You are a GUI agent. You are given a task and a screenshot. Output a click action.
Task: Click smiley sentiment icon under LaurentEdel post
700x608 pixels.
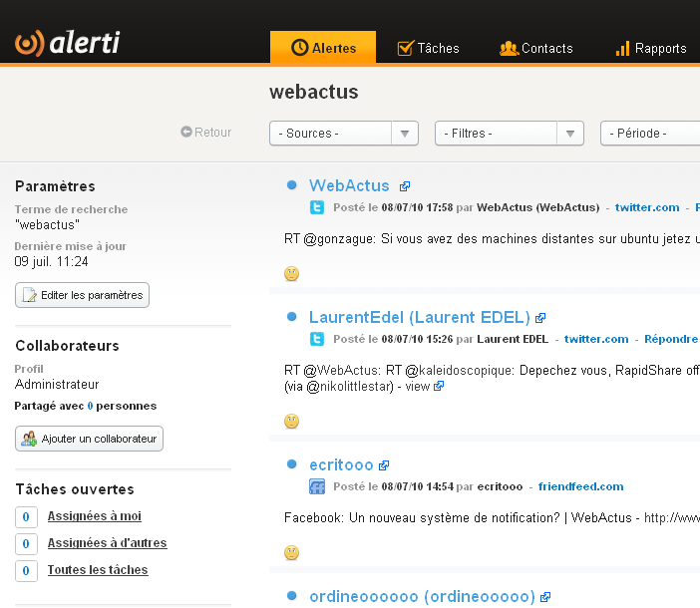click(x=291, y=421)
